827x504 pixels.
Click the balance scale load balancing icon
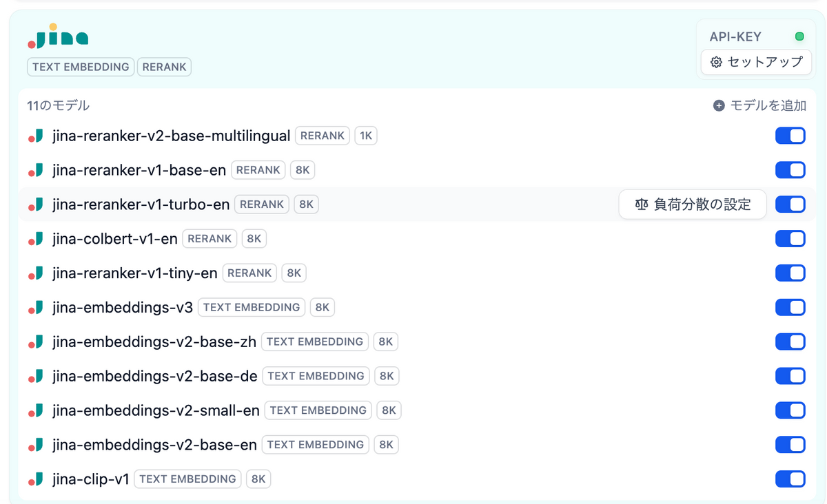coord(642,204)
